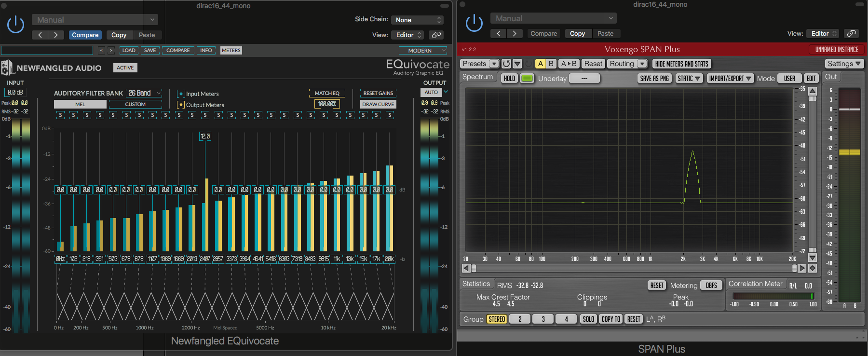The height and width of the screenshot is (356, 868).
Task: Go to next preset in EQuivocate host bar
Action: (x=56, y=35)
